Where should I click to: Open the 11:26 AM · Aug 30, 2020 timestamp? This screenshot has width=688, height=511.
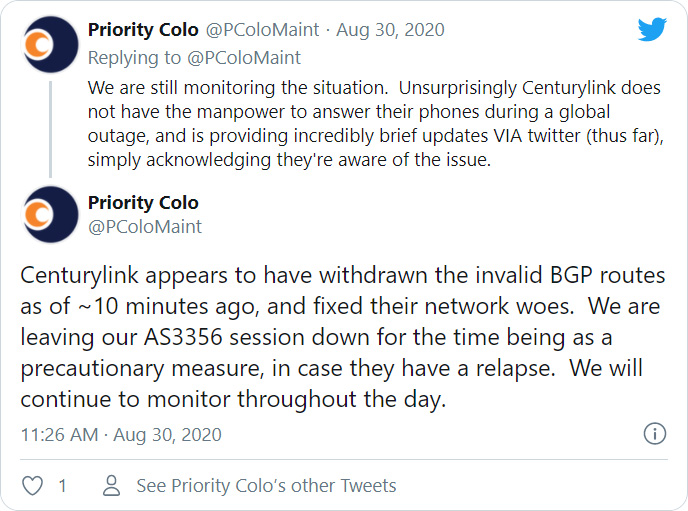[x=121, y=435]
